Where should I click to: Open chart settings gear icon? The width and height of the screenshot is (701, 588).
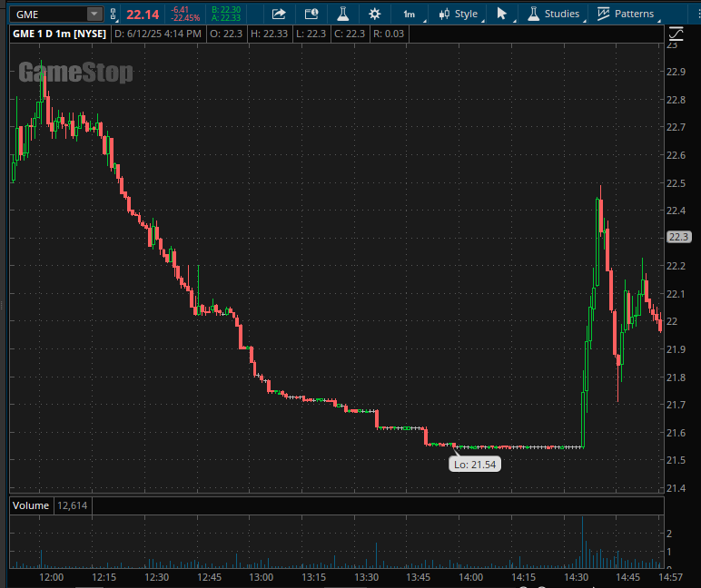tap(375, 14)
